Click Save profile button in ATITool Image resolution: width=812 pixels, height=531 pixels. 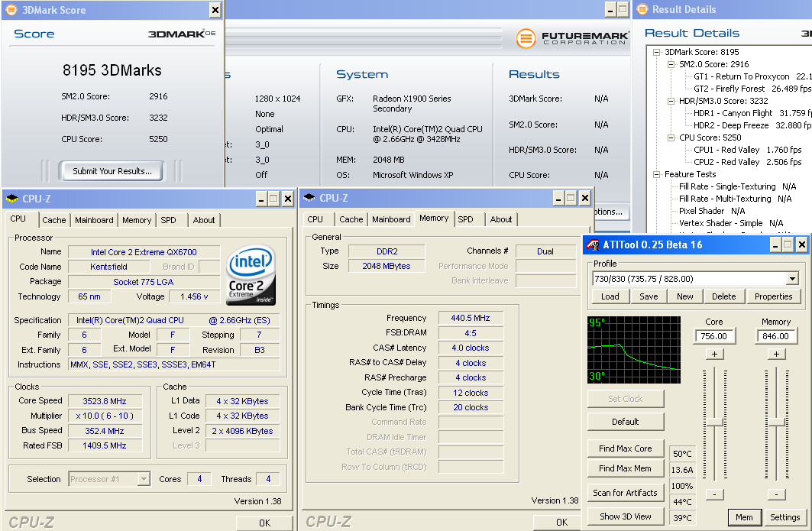click(x=649, y=296)
